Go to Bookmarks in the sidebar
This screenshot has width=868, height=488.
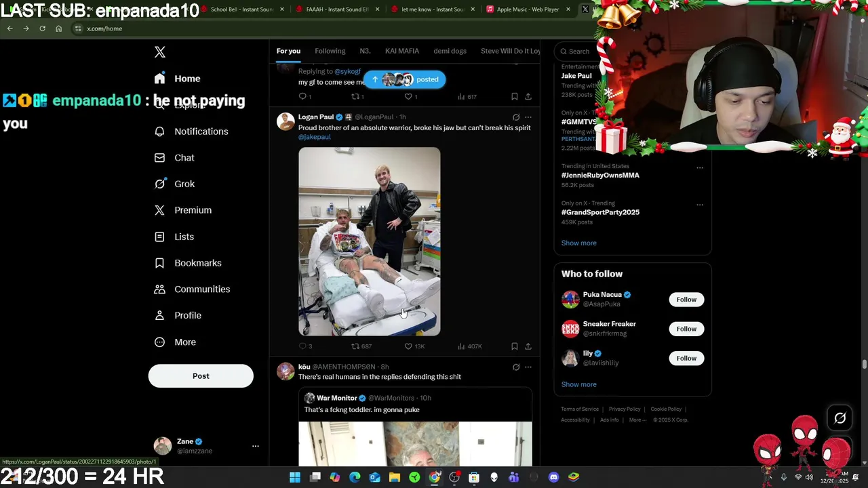[188, 263]
